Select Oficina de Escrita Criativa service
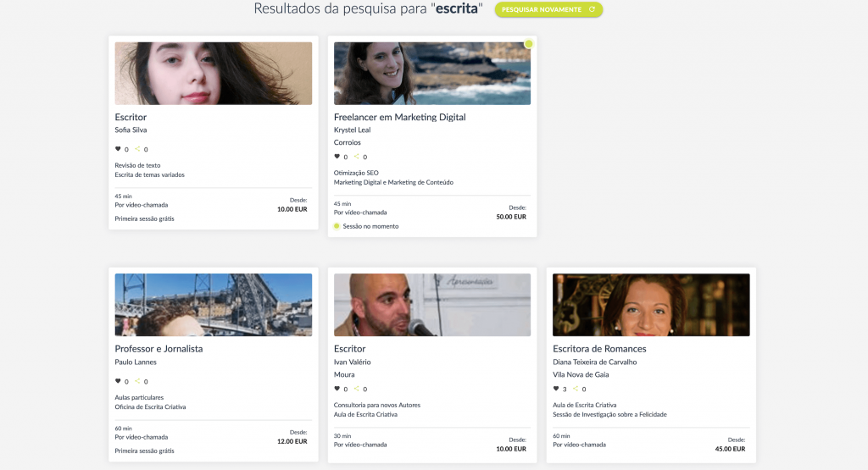The image size is (868, 470). pos(150,407)
